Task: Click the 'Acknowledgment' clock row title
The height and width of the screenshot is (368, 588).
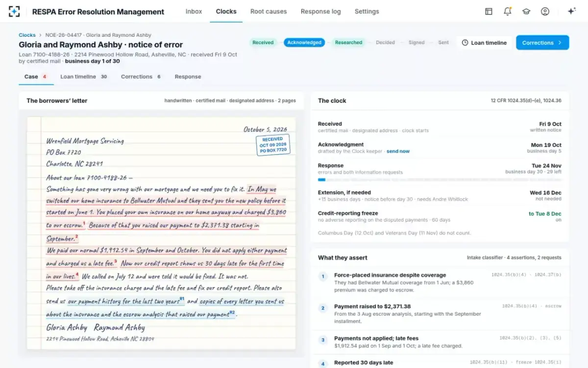Action: (341, 145)
